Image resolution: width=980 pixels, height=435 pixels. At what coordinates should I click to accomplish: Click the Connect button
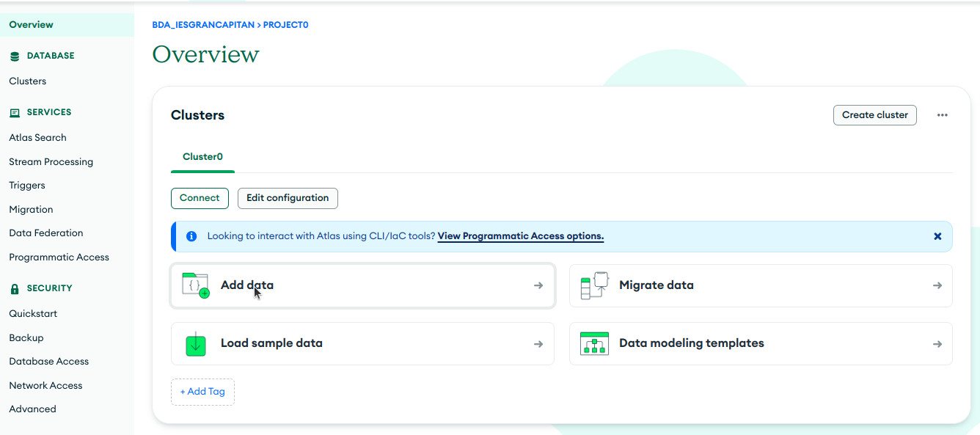click(200, 198)
